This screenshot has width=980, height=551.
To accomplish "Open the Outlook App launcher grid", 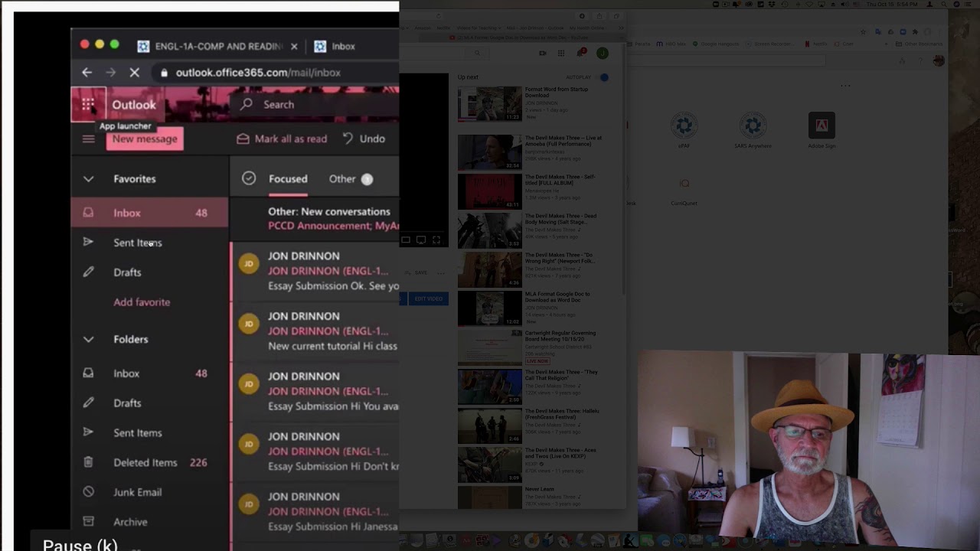I will [88, 104].
